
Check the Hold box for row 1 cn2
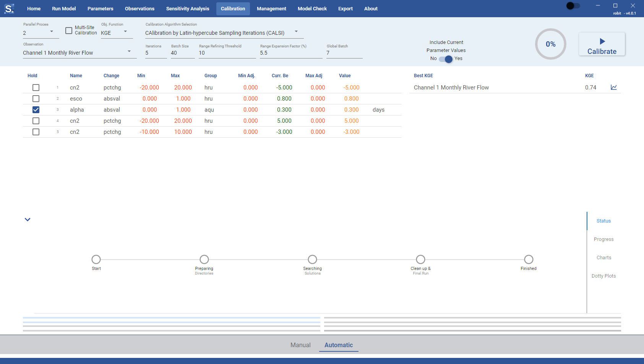[36, 88]
